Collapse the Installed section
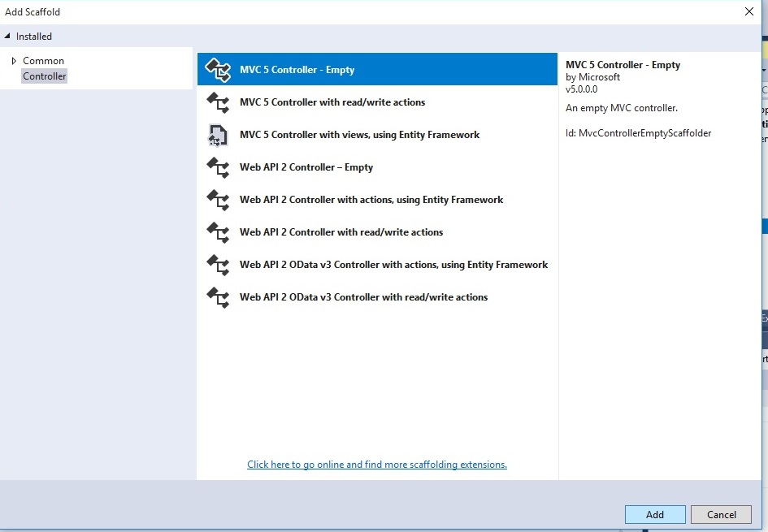768x532 pixels. tap(7, 36)
